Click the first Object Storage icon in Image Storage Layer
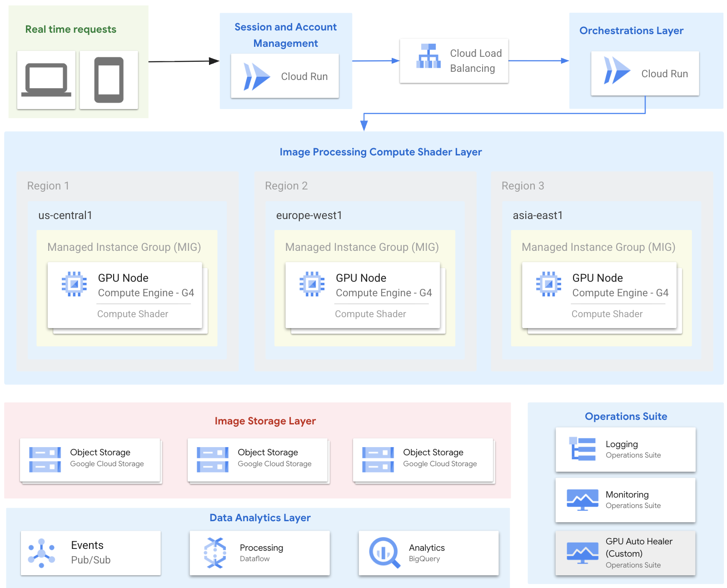Screen dimensions: 727x588 pos(45,459)
